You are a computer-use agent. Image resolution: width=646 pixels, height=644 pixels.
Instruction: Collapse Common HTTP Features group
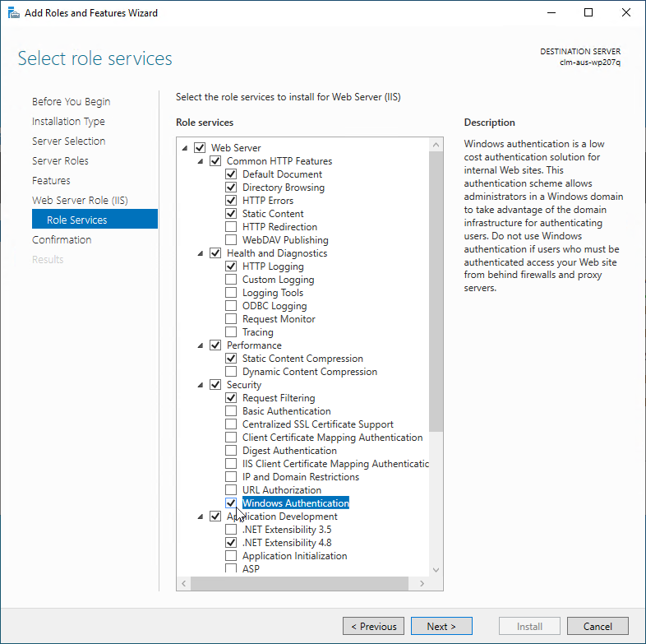pyautogui.click(x=201, y=161)
